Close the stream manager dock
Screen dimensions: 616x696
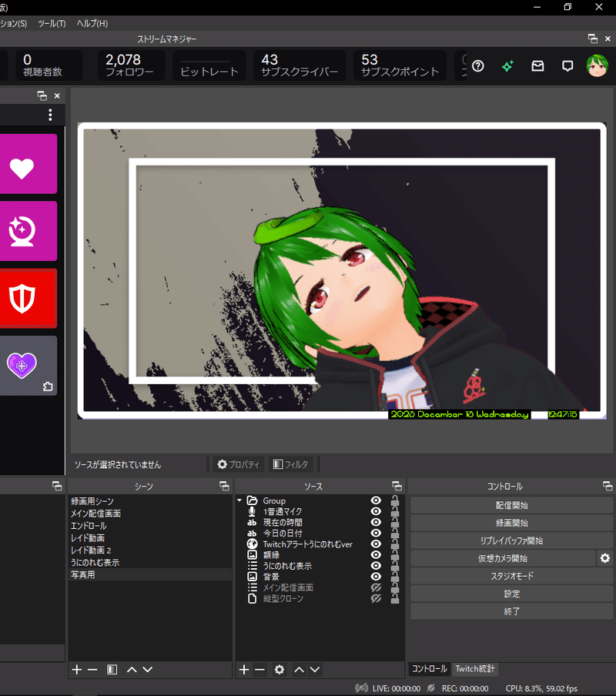[608, 38]
